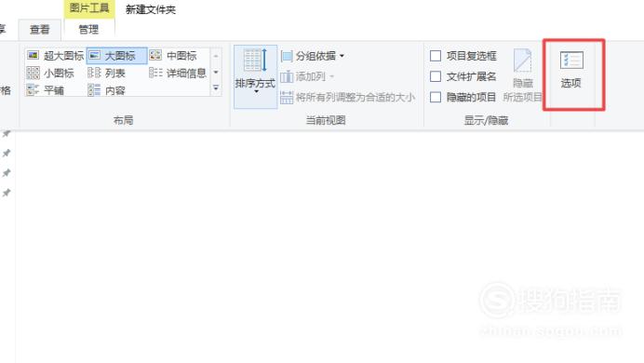Select the 超大图标 layout option
This screenshot has width=644, height=363.
pos(55,56)
